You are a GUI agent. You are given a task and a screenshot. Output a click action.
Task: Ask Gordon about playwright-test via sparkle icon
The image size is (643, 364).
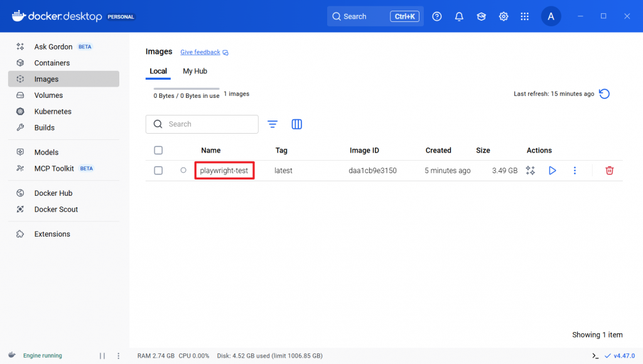[530, 171]
